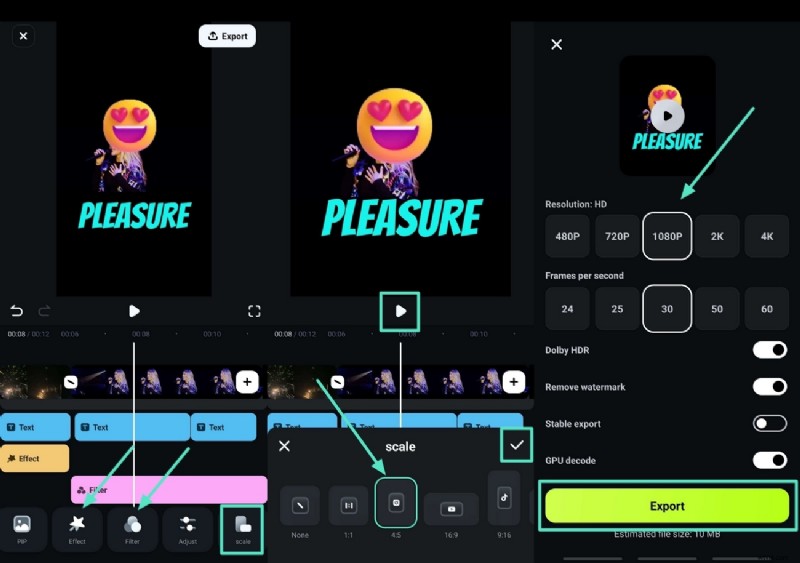800x563 pixels.
Task: Confirm scale with the checkmark icon
Action: tap(516, 445)
